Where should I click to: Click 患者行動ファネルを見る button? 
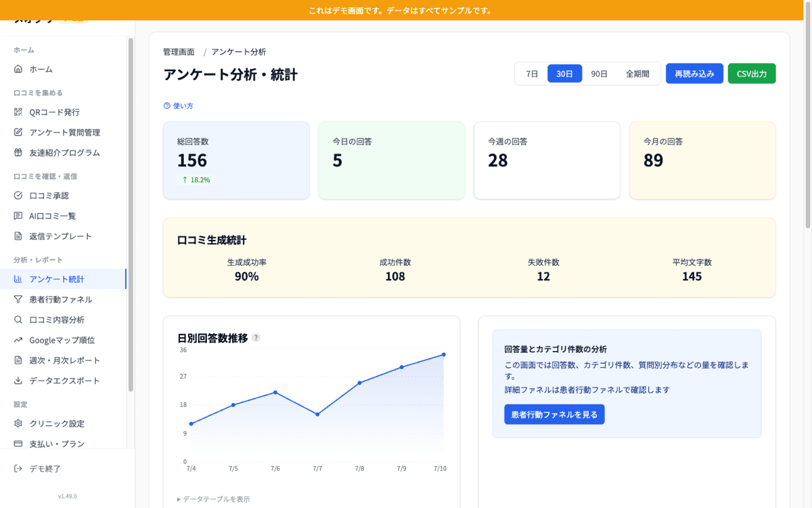554,415
